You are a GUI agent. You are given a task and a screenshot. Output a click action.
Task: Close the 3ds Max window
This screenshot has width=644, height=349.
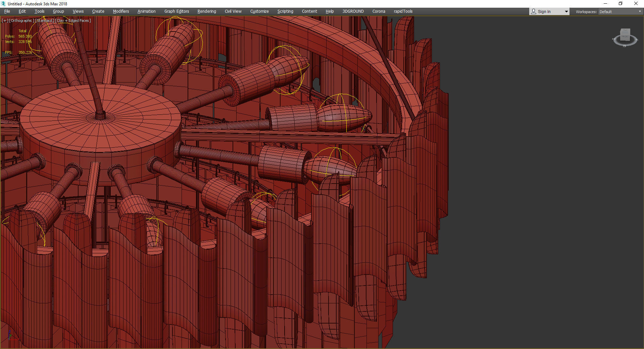(636, 4)
